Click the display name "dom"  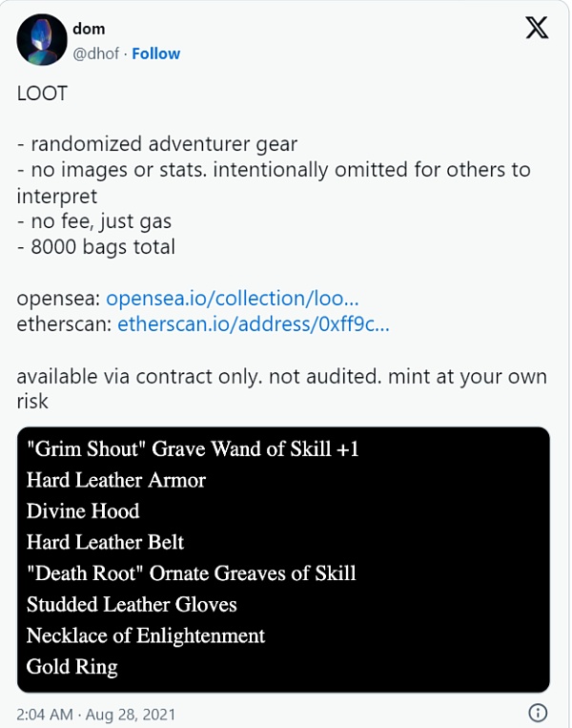coord(89,30)
